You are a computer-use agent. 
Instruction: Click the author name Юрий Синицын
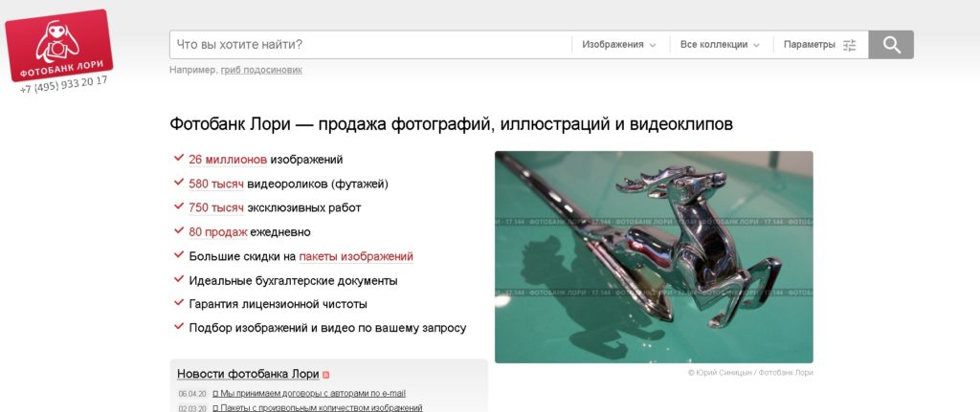[720, 373]
